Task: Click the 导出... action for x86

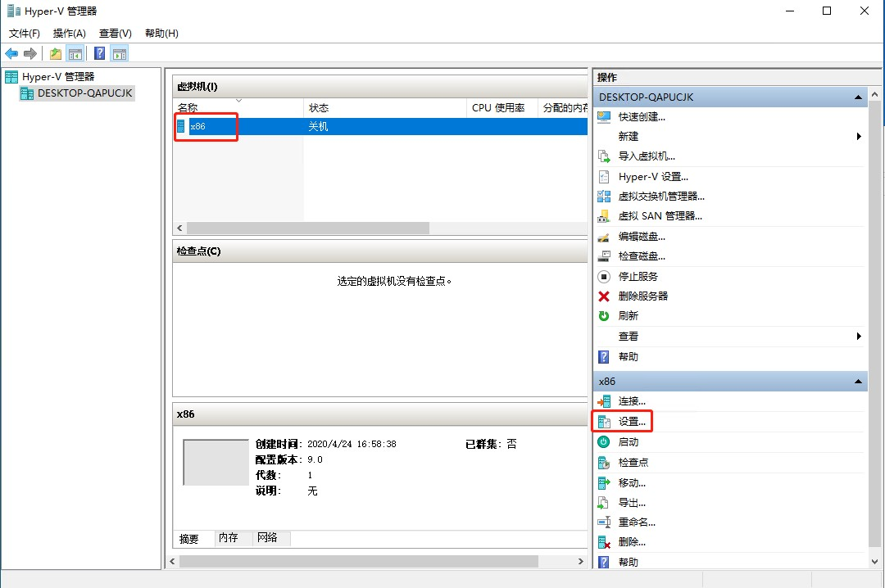Action: [632, 502]
